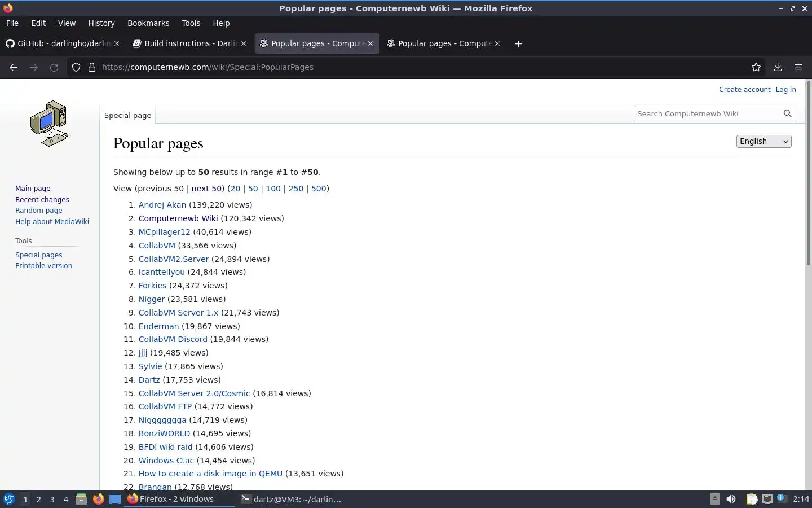Show 250 results per page

point(296,189)
